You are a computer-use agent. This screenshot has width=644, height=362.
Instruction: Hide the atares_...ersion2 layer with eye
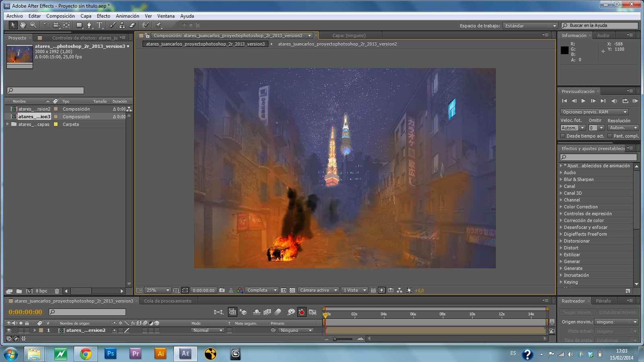tap(9, 330)
